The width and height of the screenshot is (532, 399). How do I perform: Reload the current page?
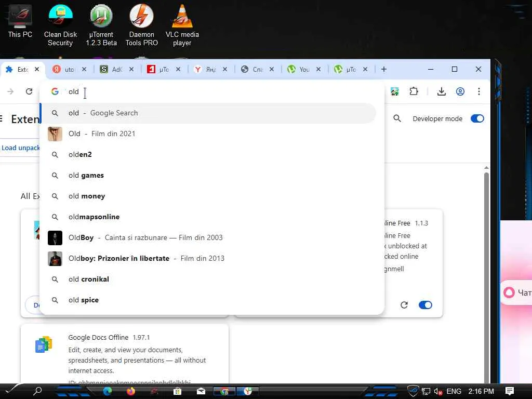tap(29, 91)
